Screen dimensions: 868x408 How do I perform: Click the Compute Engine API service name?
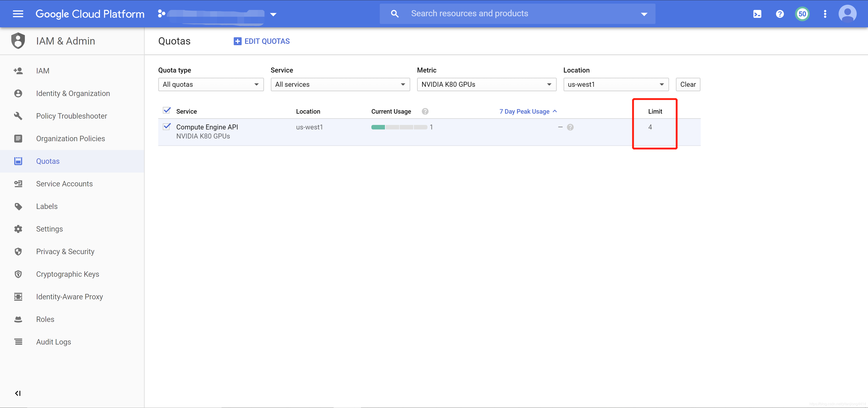pyautogui.click(x=207, y=127)
